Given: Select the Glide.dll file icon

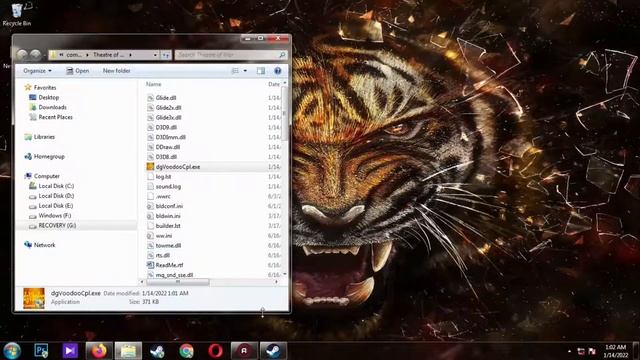Looking at the screenshot, I should click(x=150, y=98).
